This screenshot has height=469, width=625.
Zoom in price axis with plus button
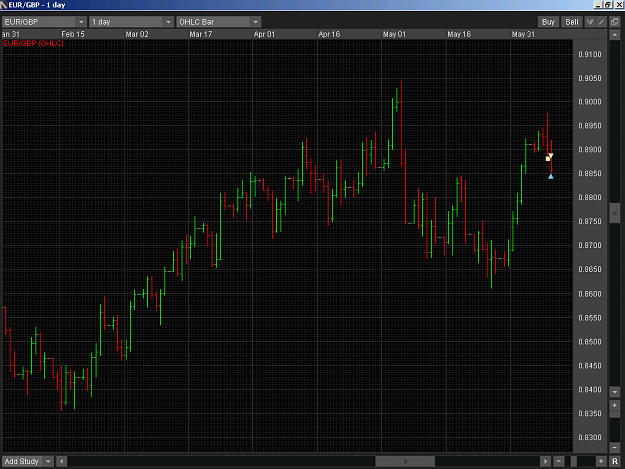coord(615,405)
